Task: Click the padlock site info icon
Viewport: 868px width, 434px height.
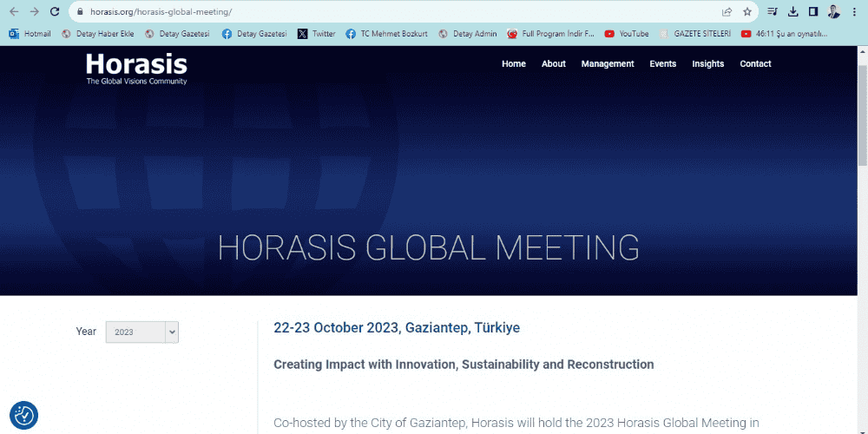Action: 80,11
